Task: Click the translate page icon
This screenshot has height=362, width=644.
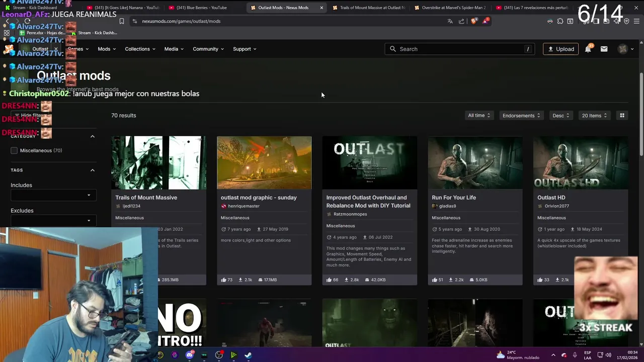Action: point(450,21)
